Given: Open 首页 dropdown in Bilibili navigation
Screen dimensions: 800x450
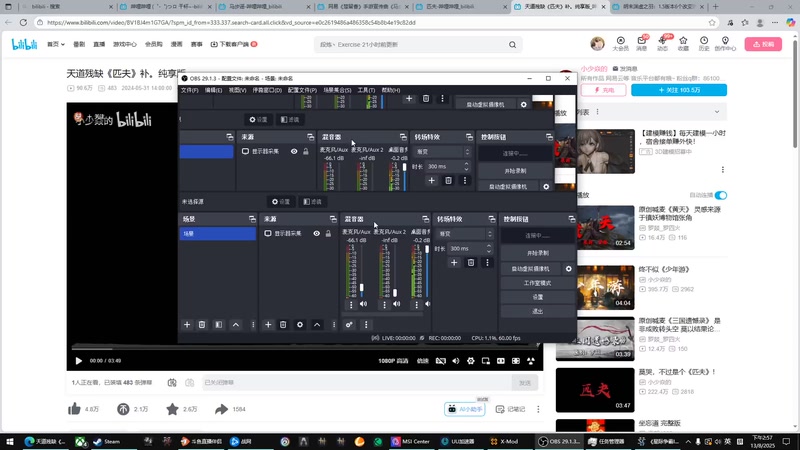Looking at the screenshot, I should (x=56, y=44).
